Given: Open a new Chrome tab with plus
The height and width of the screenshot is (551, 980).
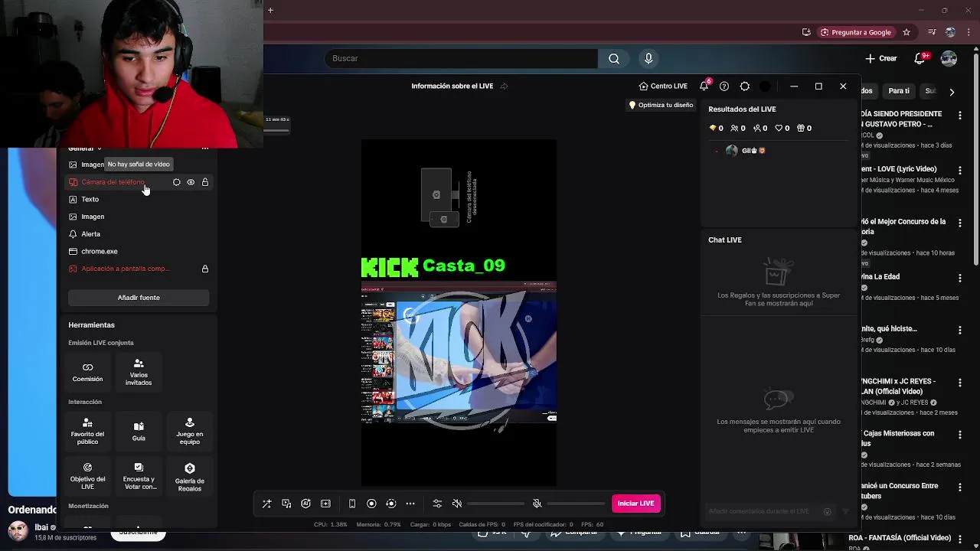Looking at the screenshot, I should [270, 10].
